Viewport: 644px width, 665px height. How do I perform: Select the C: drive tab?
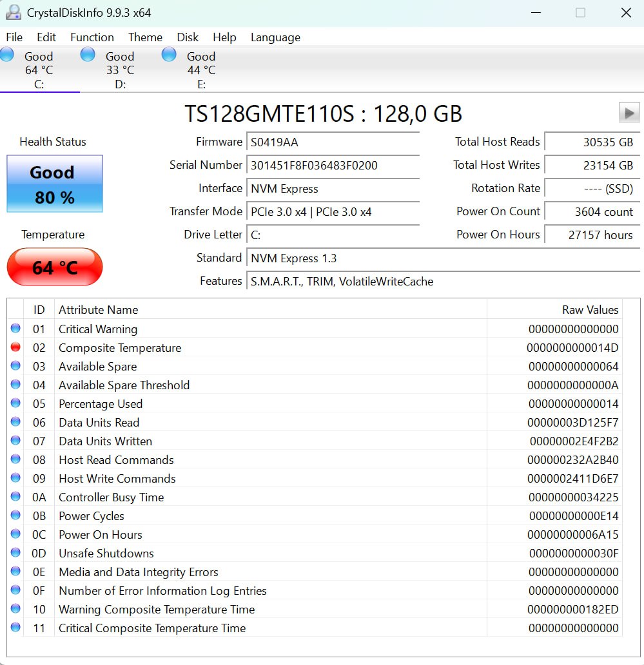point(39,70)
